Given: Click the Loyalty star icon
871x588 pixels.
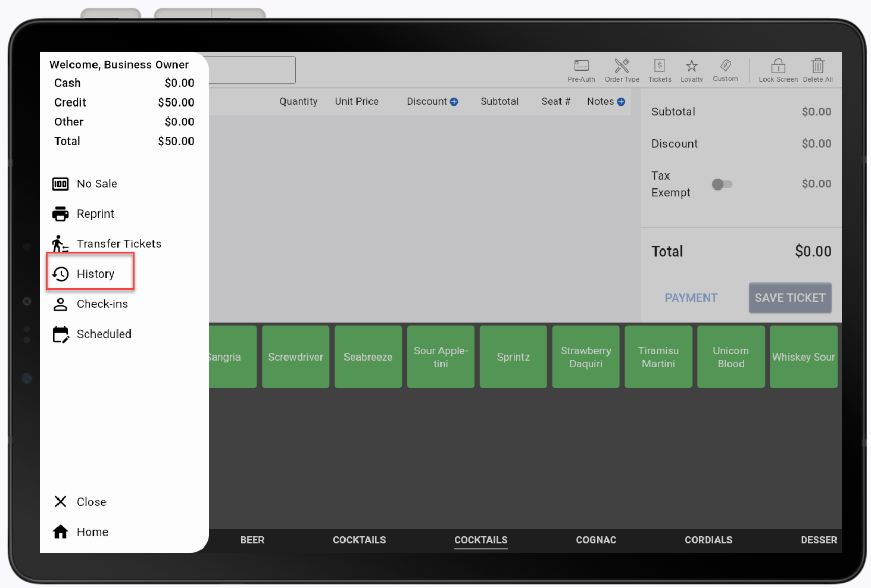Looking at the screenshot, I should 691,66.
